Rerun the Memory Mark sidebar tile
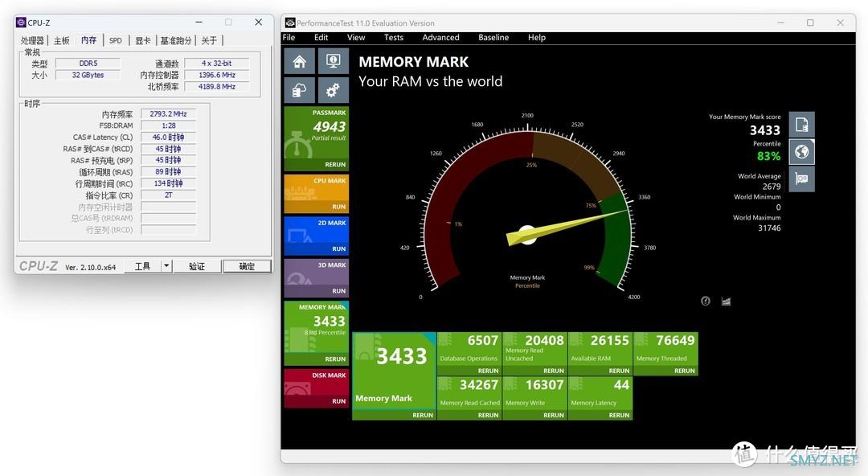This screenshot has height=476, width=868. point(335,359)
